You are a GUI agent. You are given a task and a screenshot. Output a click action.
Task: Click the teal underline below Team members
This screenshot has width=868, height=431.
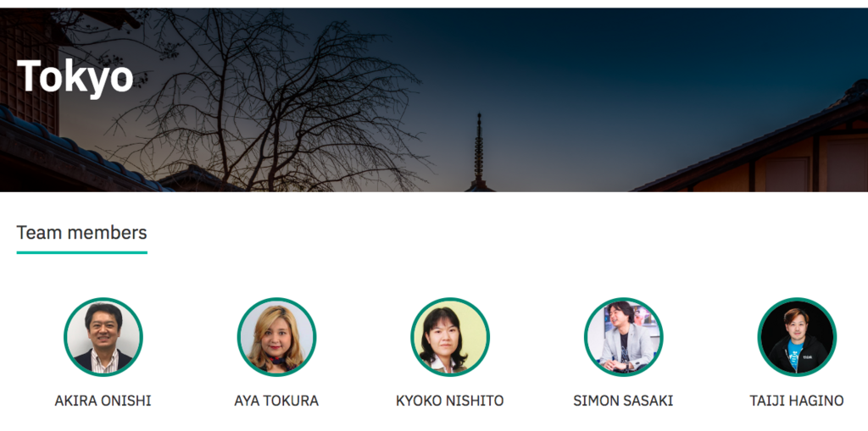(82, 252)
